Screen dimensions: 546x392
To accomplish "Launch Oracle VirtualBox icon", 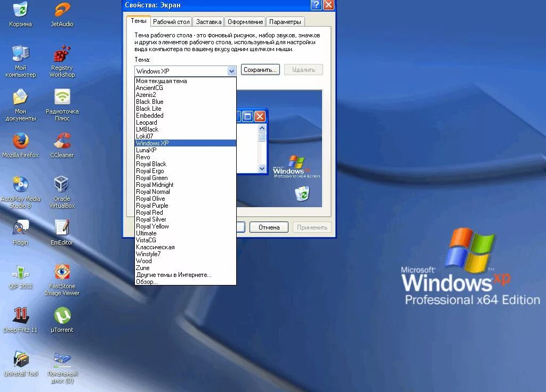I will tap(62, 192).
